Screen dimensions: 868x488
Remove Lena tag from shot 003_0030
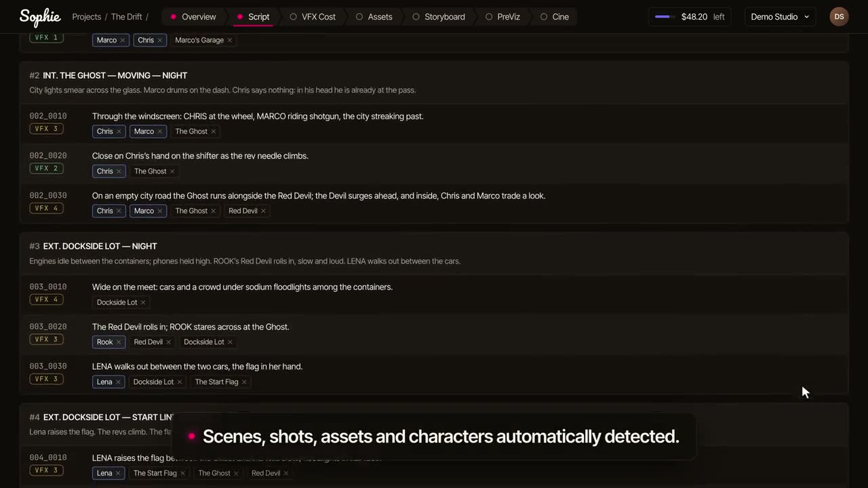click(118, 382)
